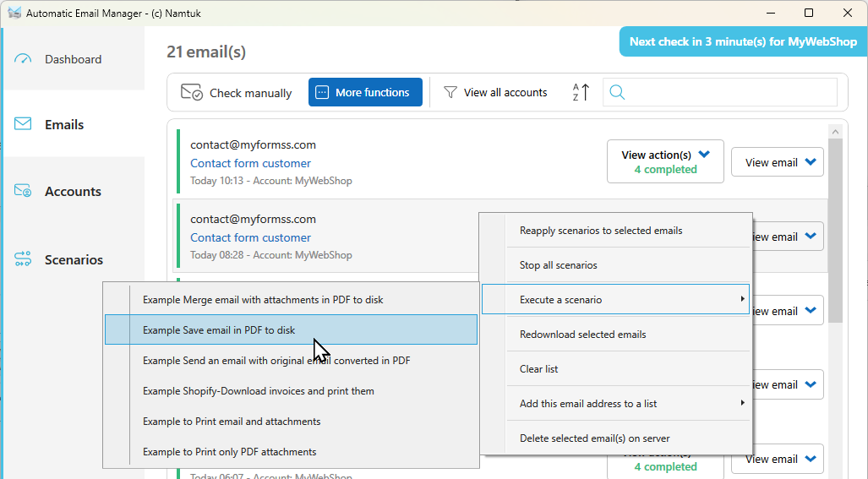
Task: Go to Accounts section
Action: 74,191
